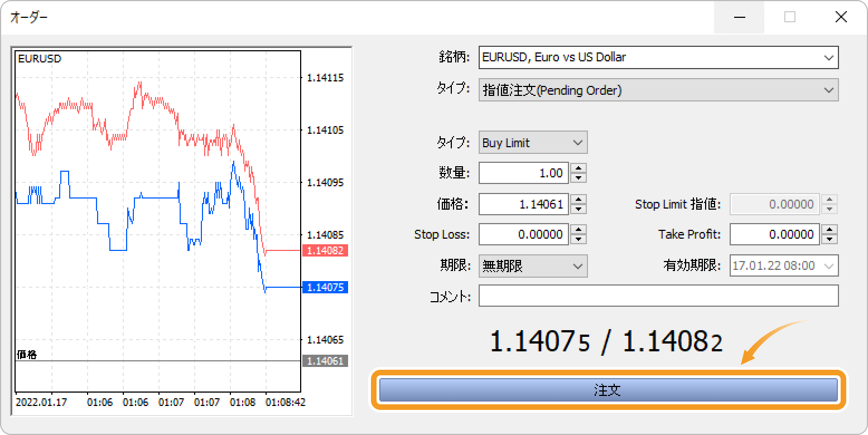Click the Take Profit input field

pyautogui.click(x=775, y=234)
